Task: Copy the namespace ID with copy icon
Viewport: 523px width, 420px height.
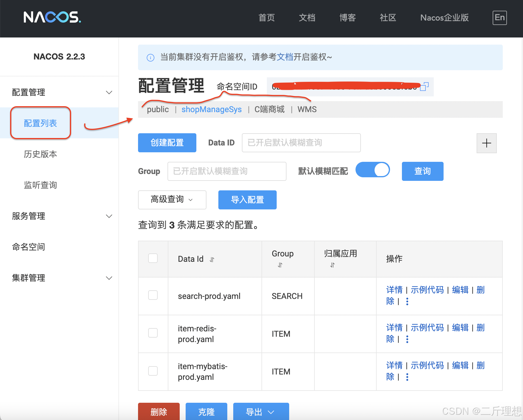Action: point(424,87)
